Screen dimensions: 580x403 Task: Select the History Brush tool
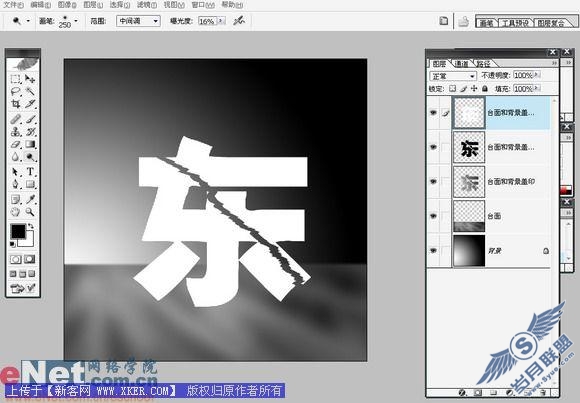30,131
